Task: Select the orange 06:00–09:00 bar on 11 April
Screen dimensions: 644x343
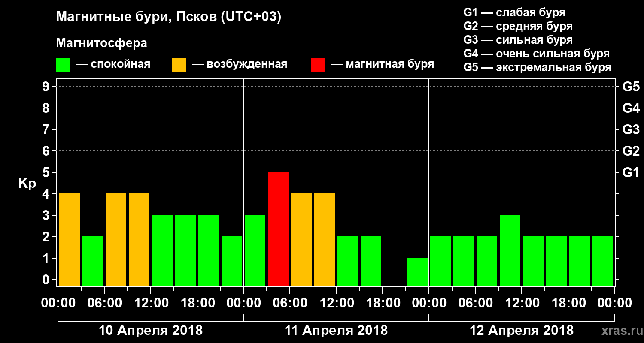Action: pyautogui.click(x=301, y=240)
